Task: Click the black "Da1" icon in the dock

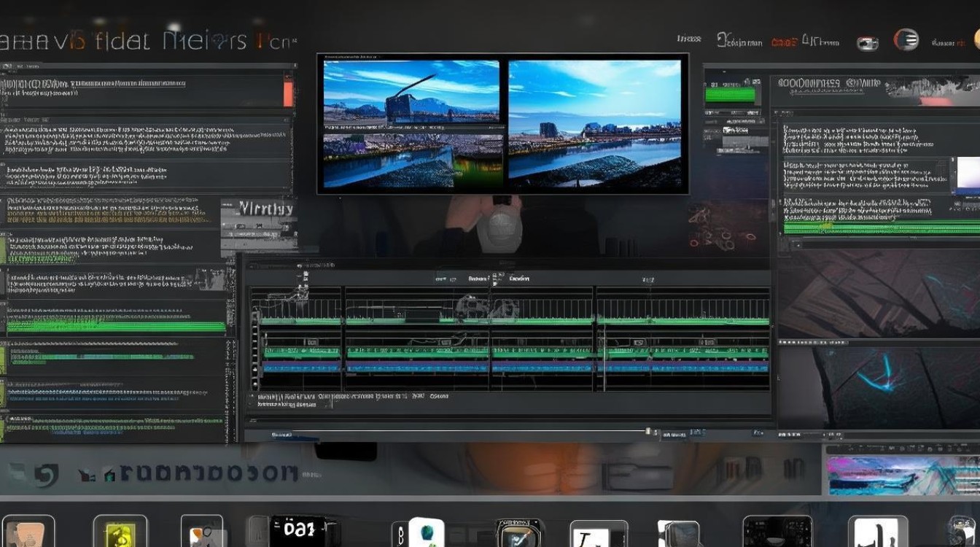Action: point(302,531)
